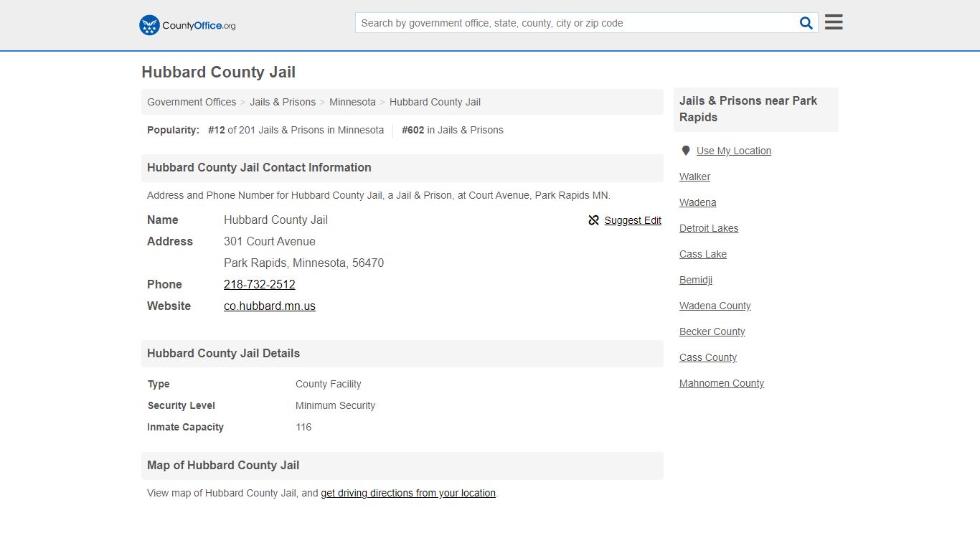Click Hubbard County Jail Details heading
Screen dimensions: 980x551
click(x=223, y=353)
